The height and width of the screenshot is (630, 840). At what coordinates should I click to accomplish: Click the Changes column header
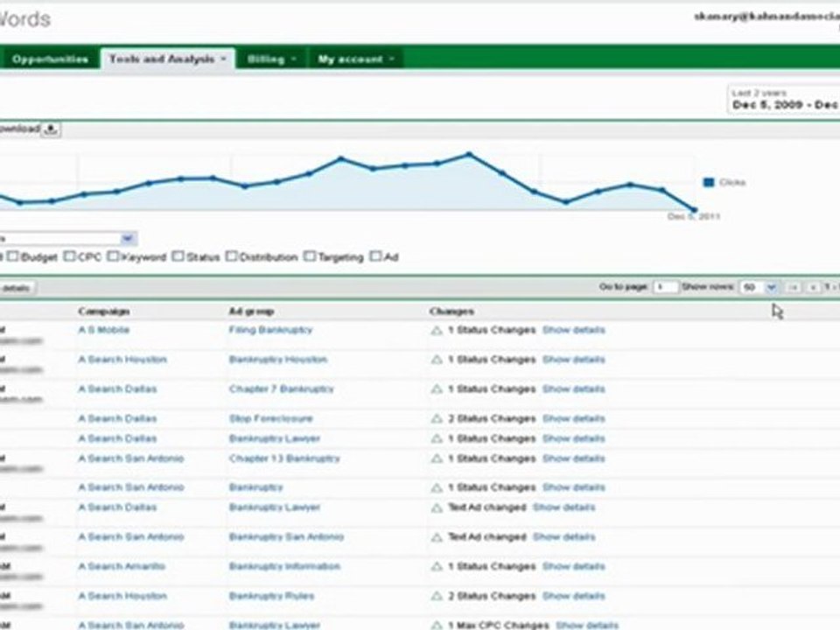[x=451, y=311]
